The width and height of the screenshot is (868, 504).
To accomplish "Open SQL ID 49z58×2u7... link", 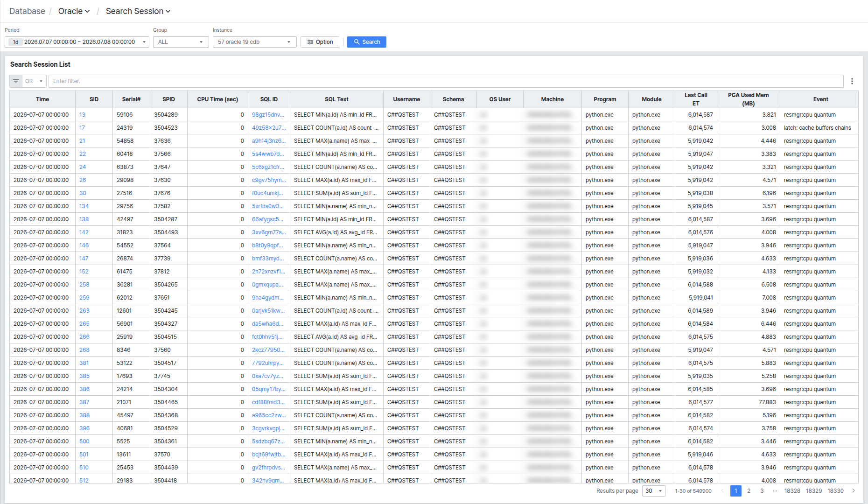I will click(269, 128).
